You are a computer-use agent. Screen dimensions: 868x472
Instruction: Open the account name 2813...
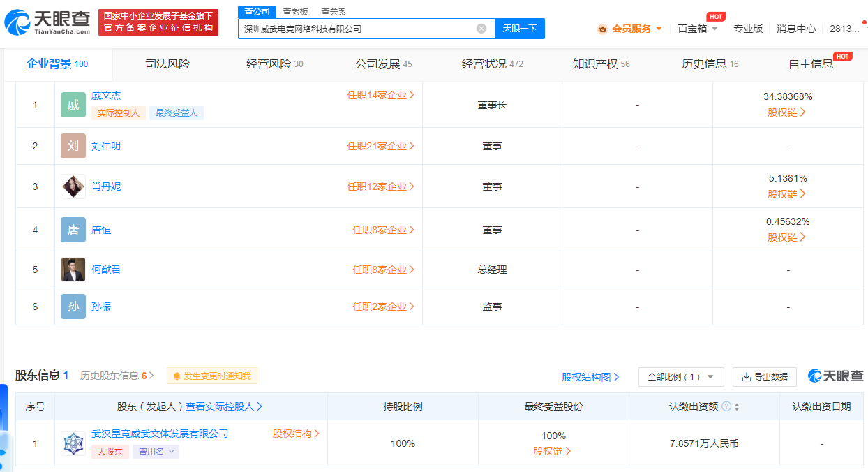click(x=844, y=29)
